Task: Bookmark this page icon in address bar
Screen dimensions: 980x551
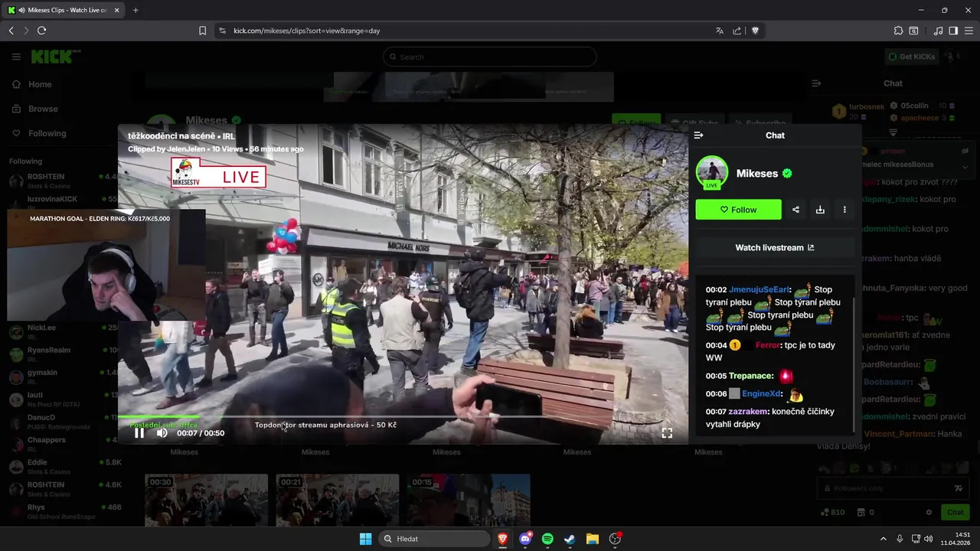Action: coord(202,31)
